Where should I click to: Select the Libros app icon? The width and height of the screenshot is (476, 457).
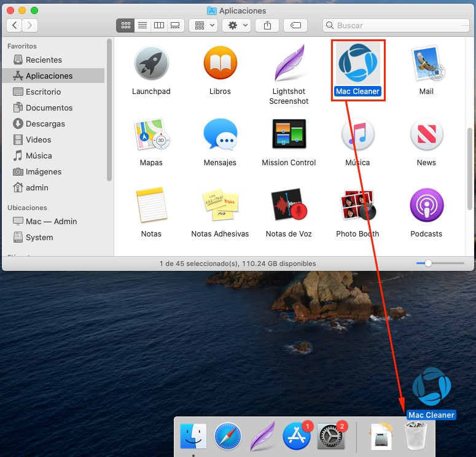tap(220, 63)
